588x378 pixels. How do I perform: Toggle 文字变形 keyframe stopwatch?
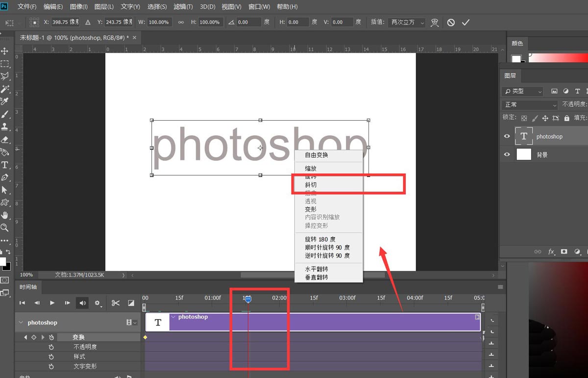click(x=51, y=366)
